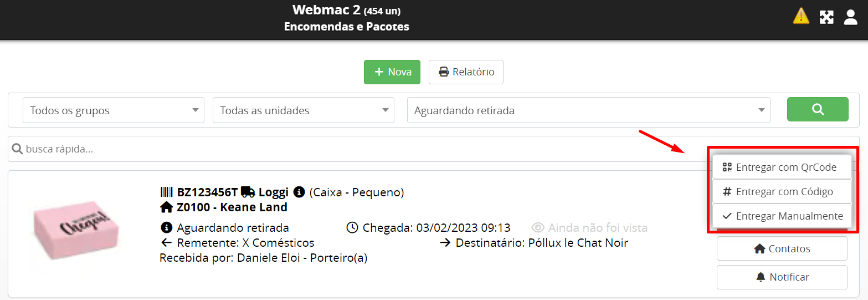Choose 'Entregar com Código' from menu
This screenshot has height=300, width=868.
(x=782, y=192)
